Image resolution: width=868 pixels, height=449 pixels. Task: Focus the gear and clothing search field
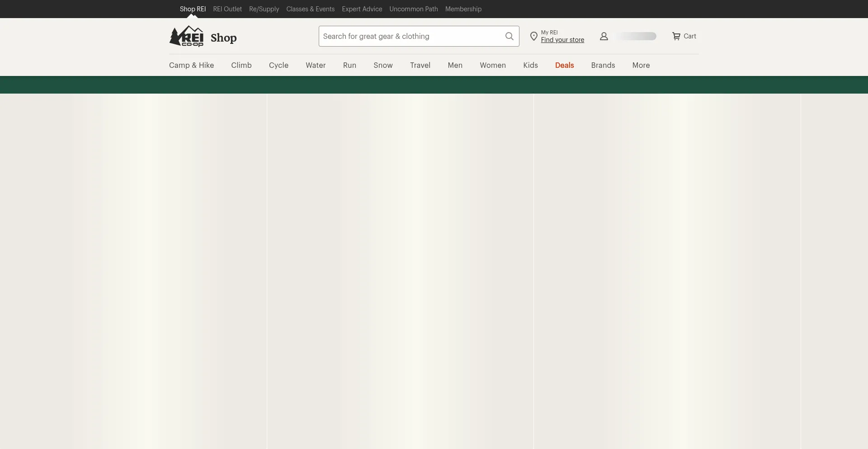[410, 36]
